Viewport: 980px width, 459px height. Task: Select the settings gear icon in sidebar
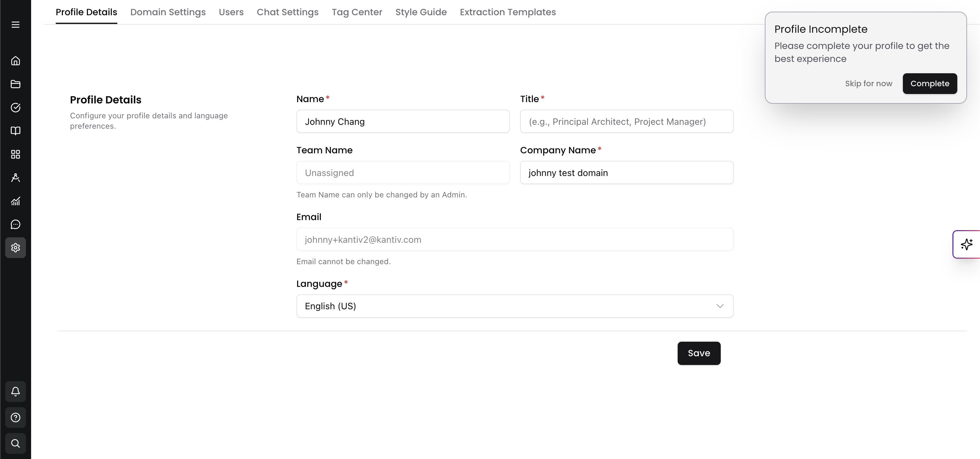pos(15,248)
